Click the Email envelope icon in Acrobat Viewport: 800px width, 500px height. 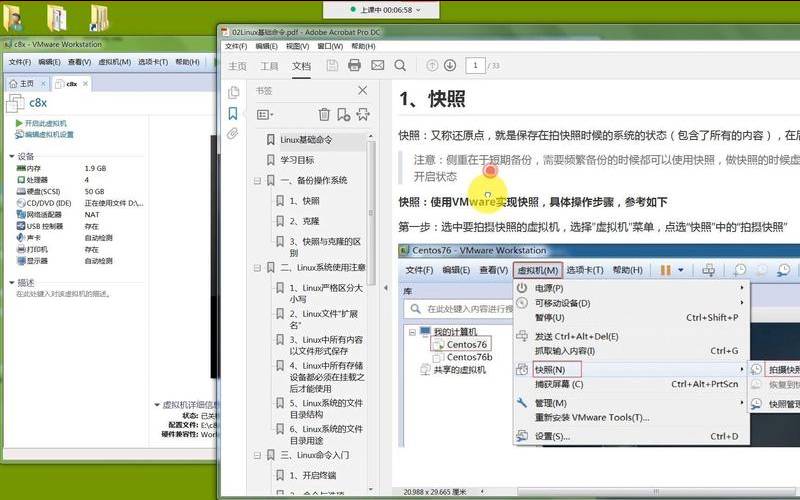(x=378, y=65)
